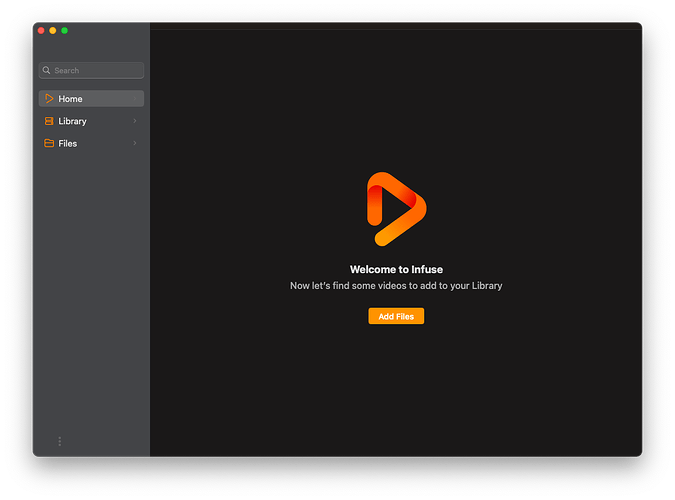Viewport: 675px width, 500px height.
Task: Click the large Infuse logo
Action: [x=396, y=209]
